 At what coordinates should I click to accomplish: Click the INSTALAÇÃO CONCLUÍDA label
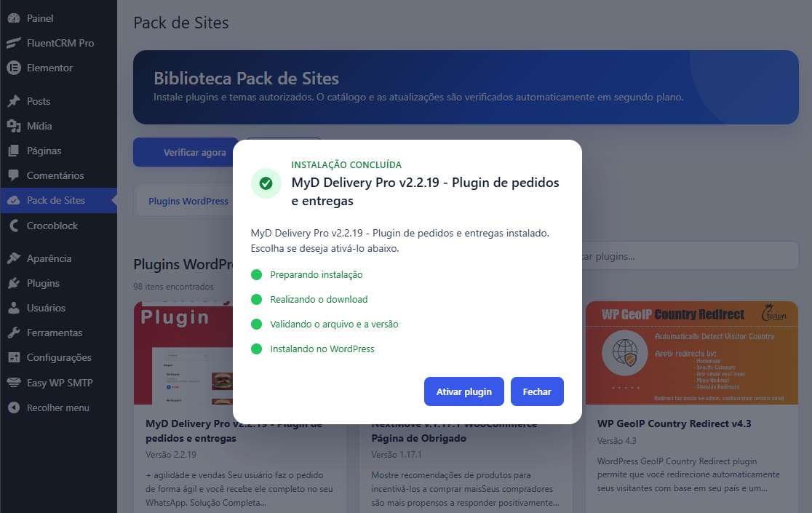(346, 164)
